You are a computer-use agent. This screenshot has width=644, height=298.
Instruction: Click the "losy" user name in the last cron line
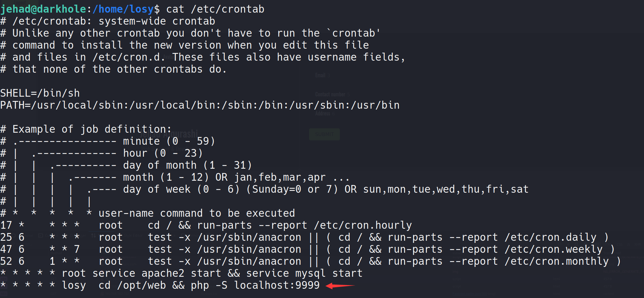coord(74,285)
